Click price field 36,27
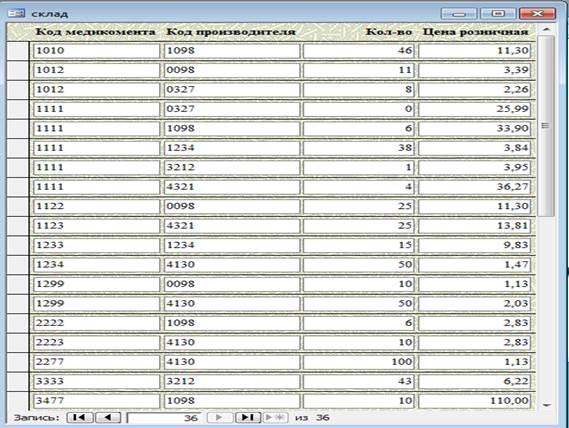This screenshot has height=428, width=569. pyautogui.click(x=475, y=187)
